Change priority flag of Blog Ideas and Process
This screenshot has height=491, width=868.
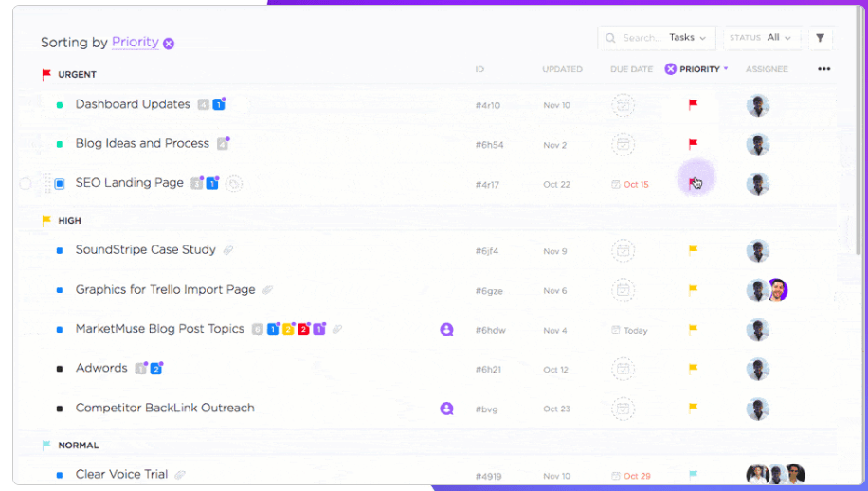click(x=693, y=144)
